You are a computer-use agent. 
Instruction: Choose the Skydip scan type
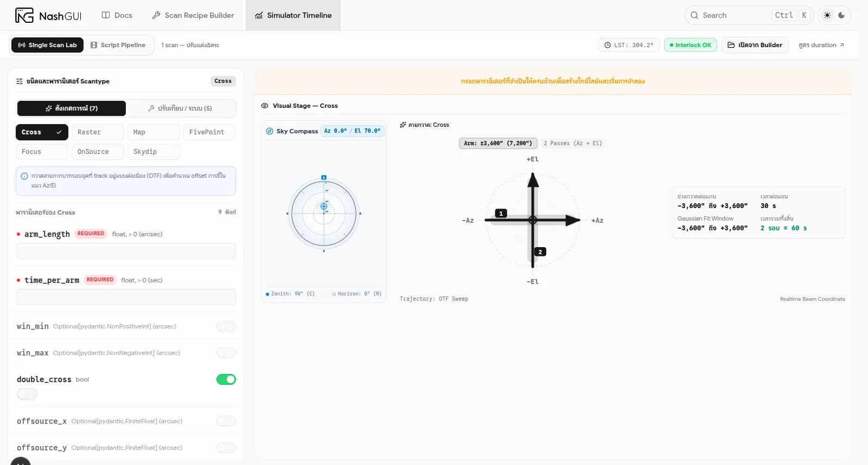(154, 152)
